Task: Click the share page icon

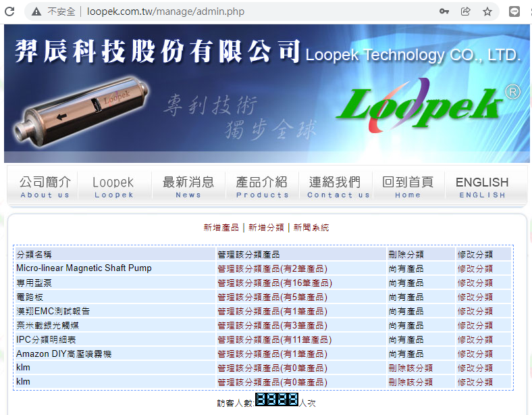Action: (466, 11)
